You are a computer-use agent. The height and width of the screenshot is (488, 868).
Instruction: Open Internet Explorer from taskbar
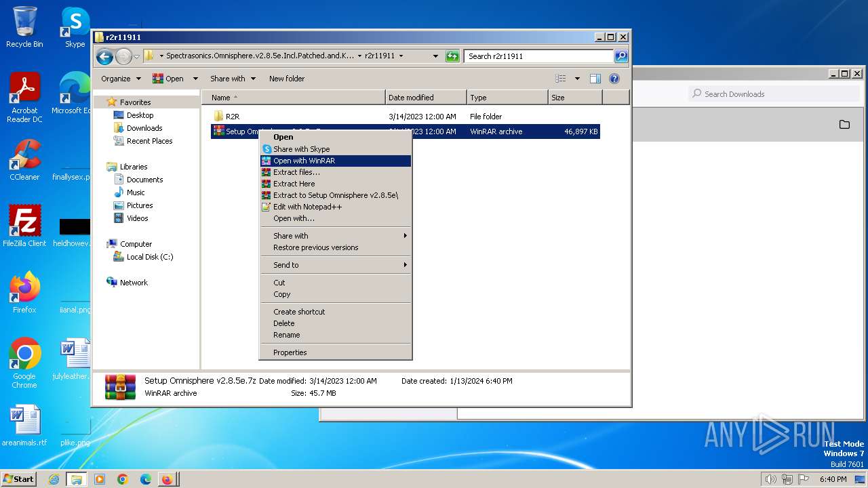54,479
